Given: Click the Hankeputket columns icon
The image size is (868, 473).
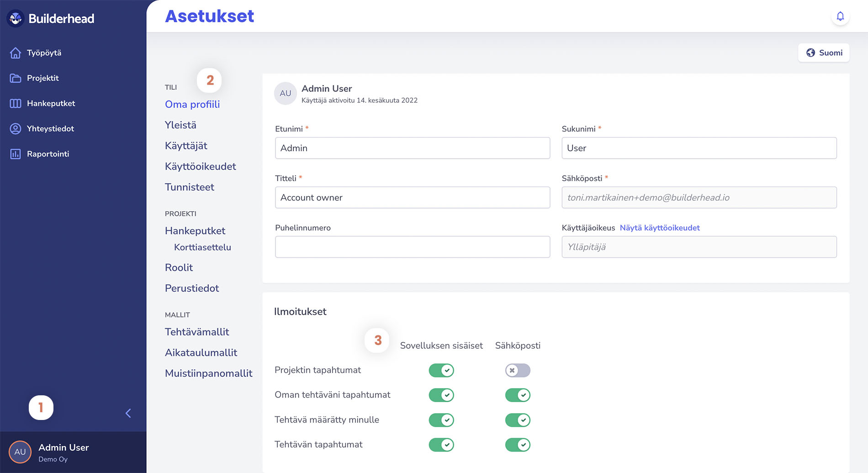Looking at the screenshot, I should [x=16, y=103].
